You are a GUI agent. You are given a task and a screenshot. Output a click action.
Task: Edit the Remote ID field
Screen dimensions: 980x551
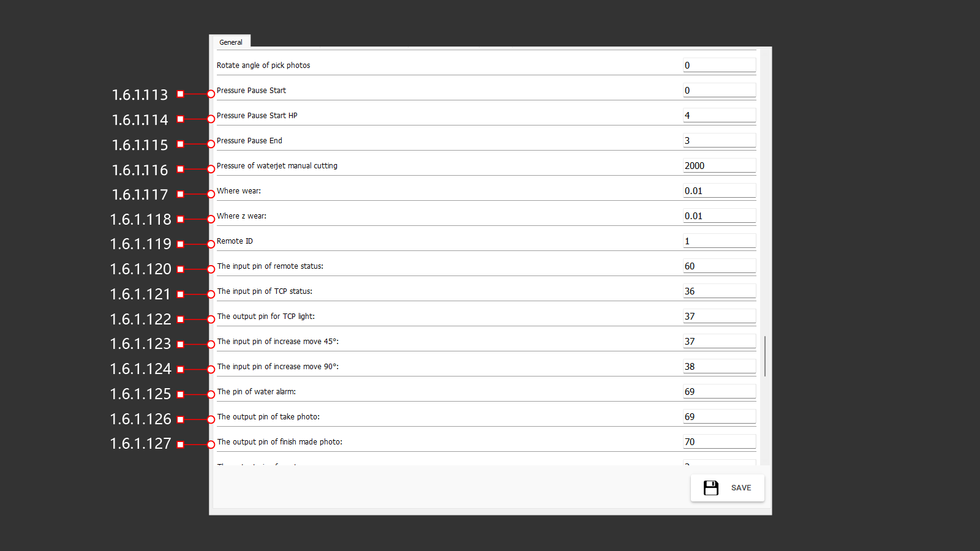[x=719, y=241]
